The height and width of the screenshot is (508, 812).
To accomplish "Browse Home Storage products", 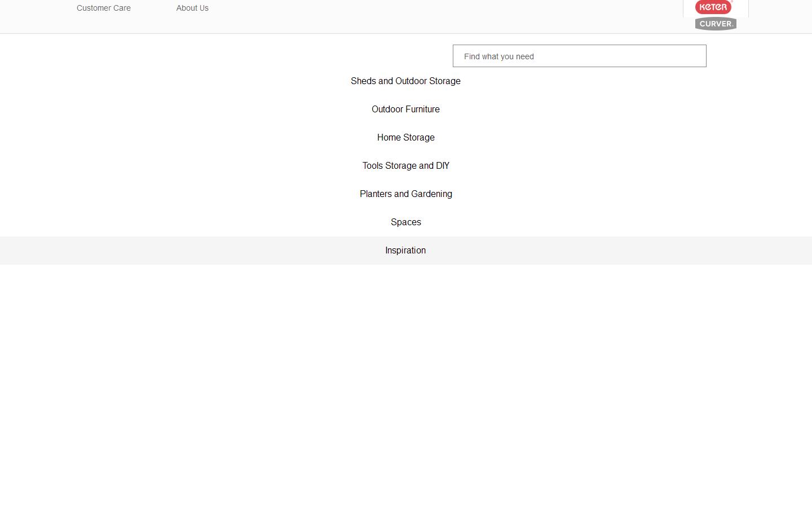I will tap(405, 138).
